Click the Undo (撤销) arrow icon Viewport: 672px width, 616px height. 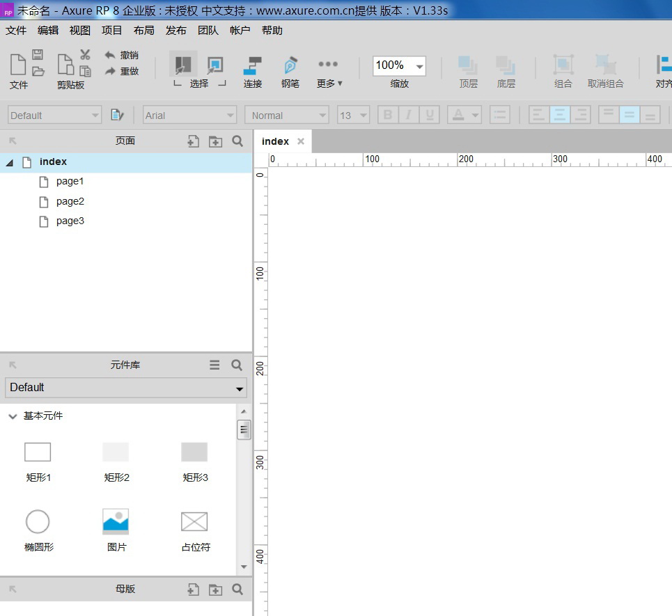click(110, 55)
